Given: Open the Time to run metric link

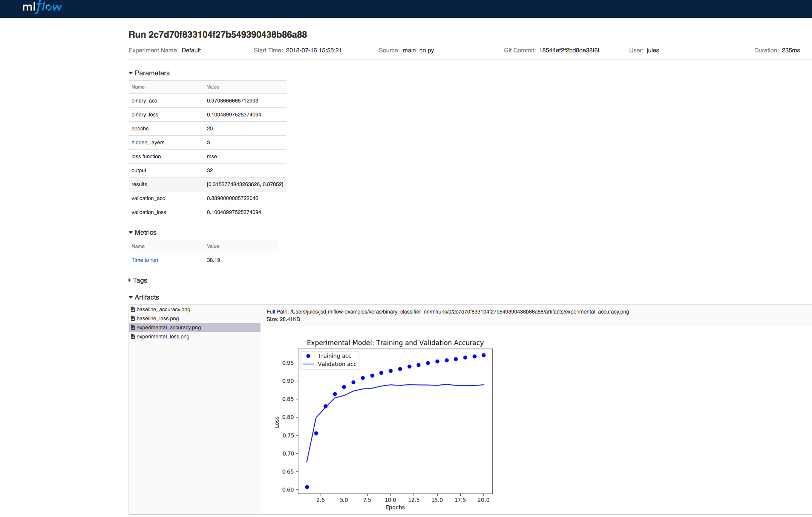Looking at the screenshot, I should pos(145,260).
